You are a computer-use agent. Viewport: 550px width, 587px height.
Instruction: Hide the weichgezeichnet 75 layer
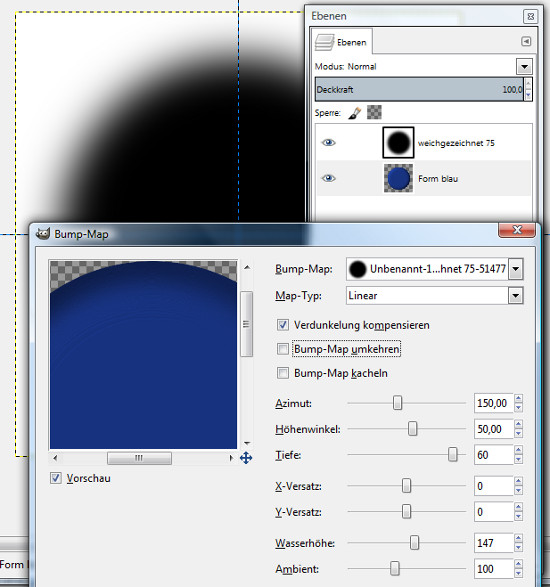coord(328,143)
